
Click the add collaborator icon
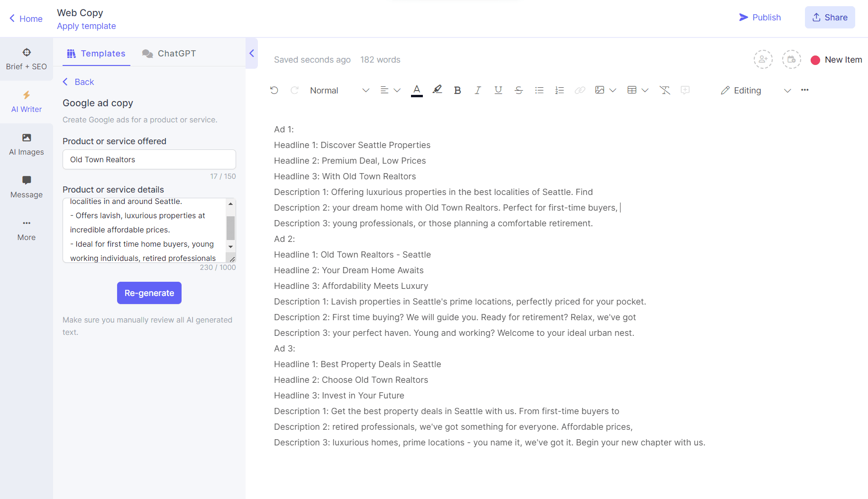[763, 60]
